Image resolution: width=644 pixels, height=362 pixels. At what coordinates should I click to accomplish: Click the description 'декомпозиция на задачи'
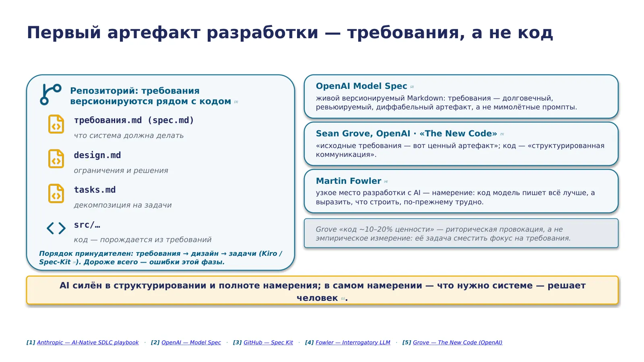click(x=123, y=205)
